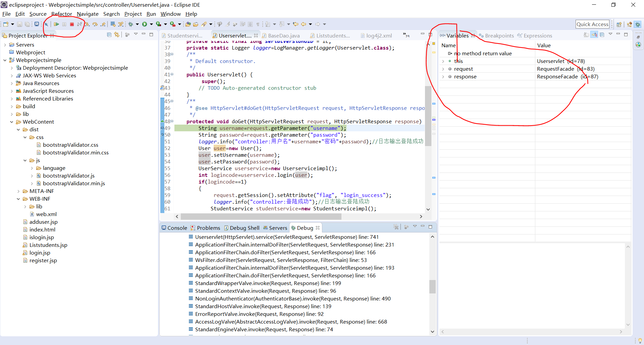This screenshot has height=345, width=644.
Task: Click Step Into toolbar icon
Action: tap(87, 24)
